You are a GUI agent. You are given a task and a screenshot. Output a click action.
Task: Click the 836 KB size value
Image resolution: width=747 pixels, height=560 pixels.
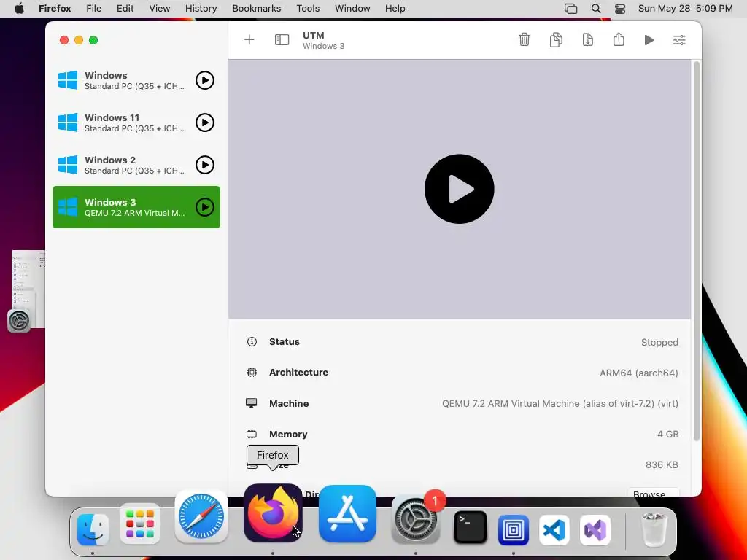click(662, 464)
